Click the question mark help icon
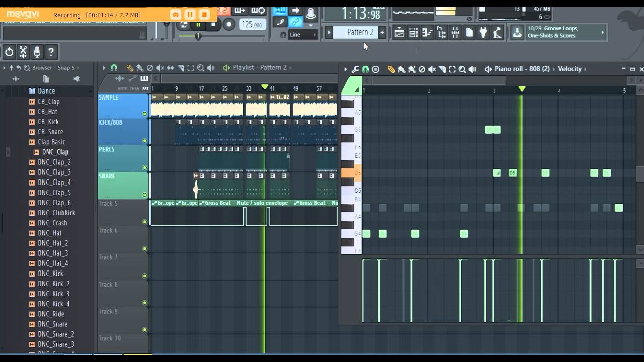Image resolution: width=644 pixels, height=362 pixels. (x=51, y=52)
